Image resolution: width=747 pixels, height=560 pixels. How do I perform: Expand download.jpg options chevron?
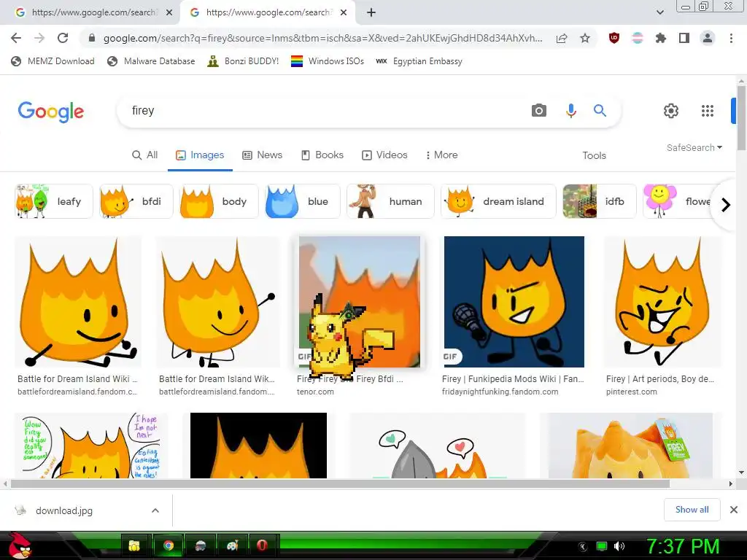click(x=155, y=510)
